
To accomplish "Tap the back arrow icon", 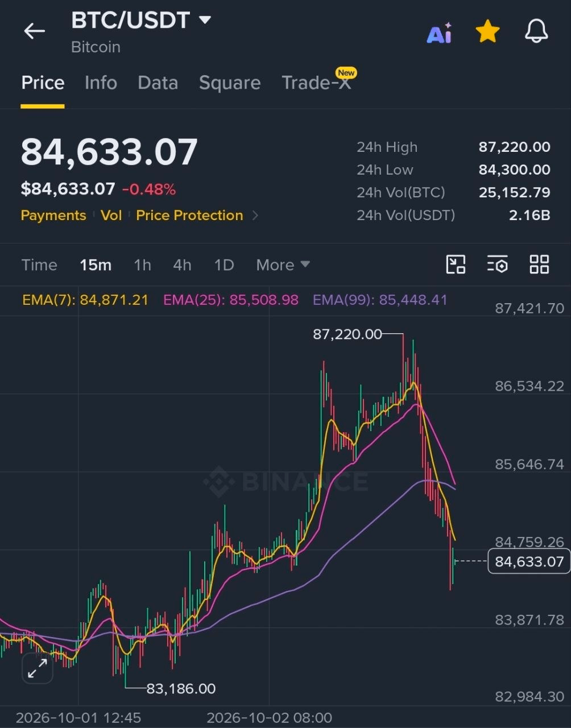I will pos(34,31).
